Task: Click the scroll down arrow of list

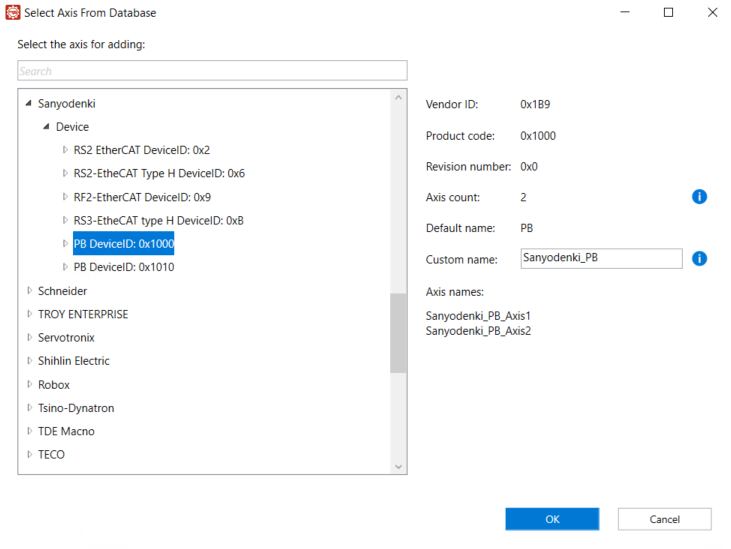Action: (398, 467)
